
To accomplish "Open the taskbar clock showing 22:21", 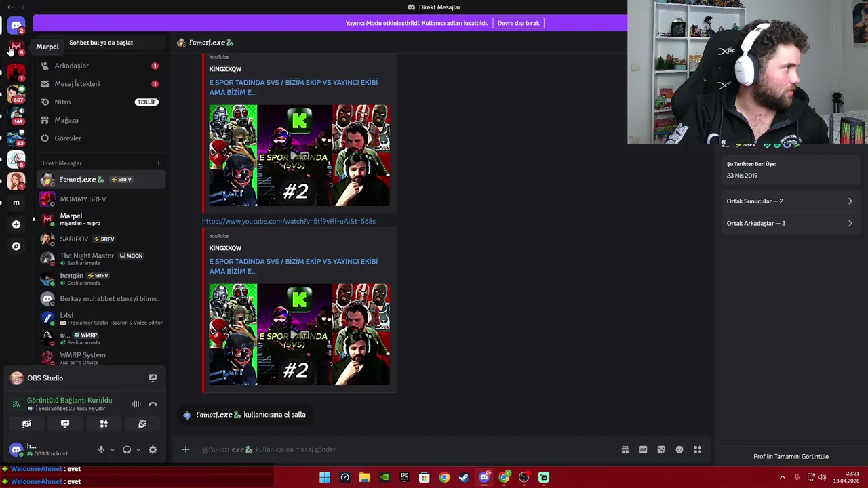I will click(846, 477).
